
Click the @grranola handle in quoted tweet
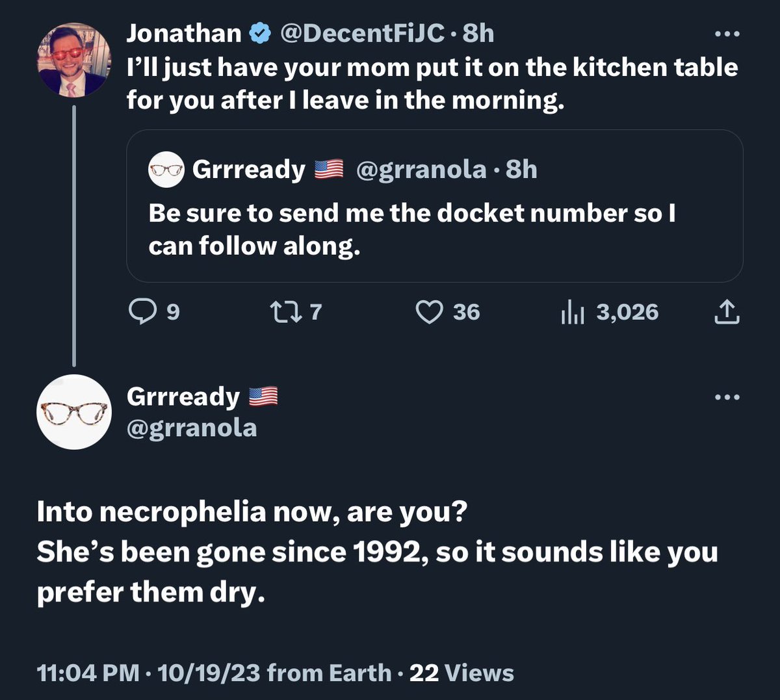coord(421,170)
